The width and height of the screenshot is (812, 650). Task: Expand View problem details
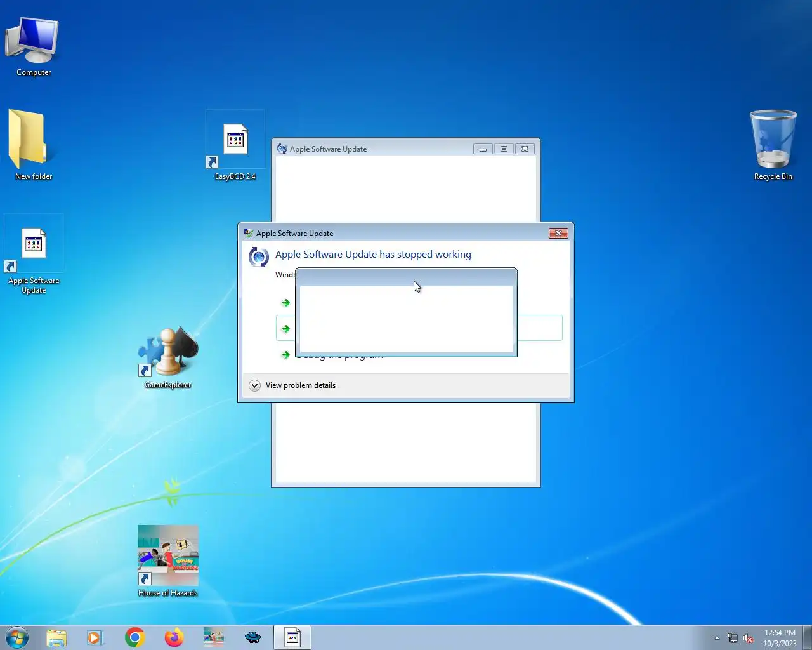click(x=292, y=385)
